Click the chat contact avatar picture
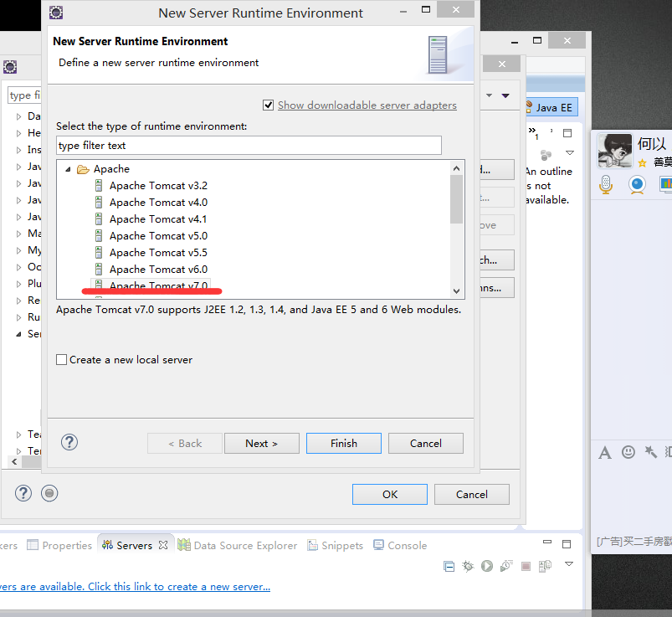The image size is (672, 617). click(614, 151)
